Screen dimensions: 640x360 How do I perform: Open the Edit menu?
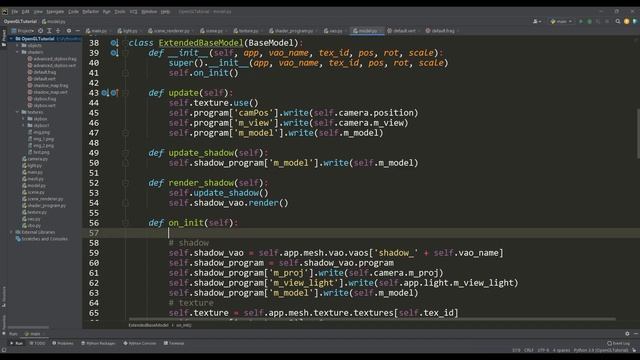pyautogui.click(x=25, y=12)
